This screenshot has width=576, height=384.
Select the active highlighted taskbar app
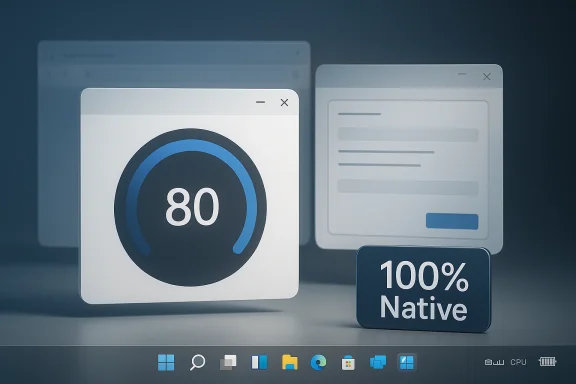pyautogui.click(x=407, y=362)
